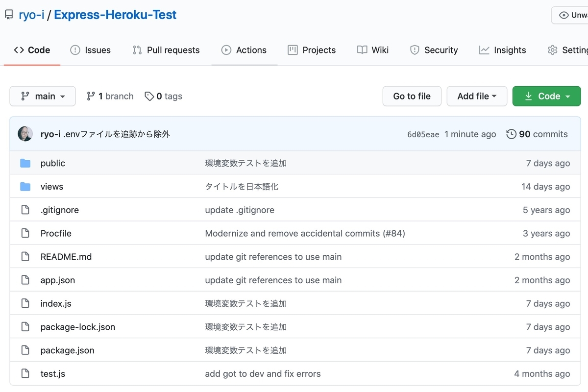Click commit message add got to dev and fix errors
Image resolution: width=588 pixels, height=392 pixels.
coord(263,373)
